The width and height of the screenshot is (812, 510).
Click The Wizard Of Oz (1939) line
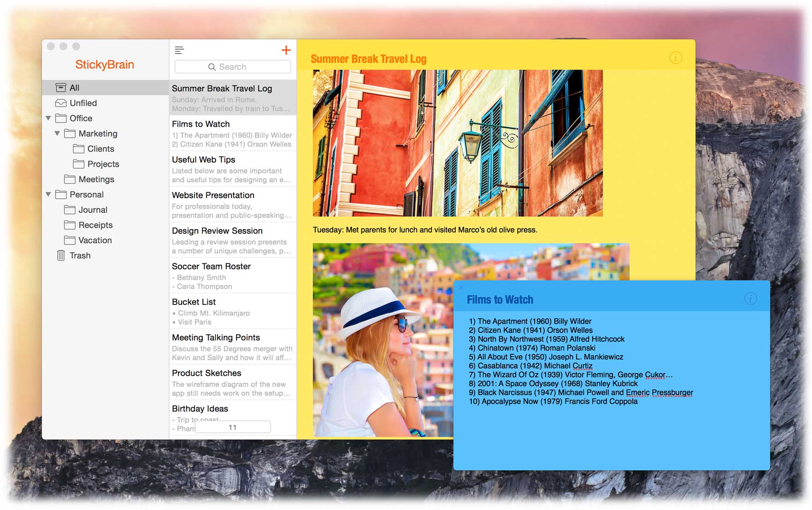pos(571,374)
